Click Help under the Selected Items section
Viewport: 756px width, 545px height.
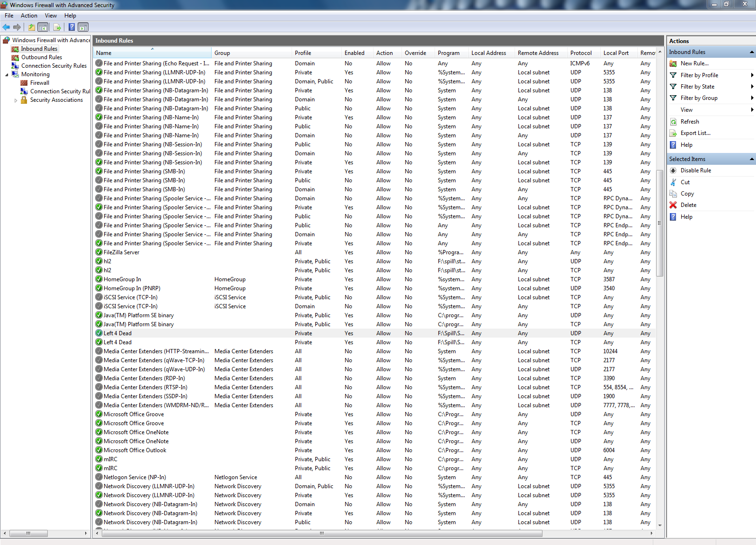pos(686,217)
